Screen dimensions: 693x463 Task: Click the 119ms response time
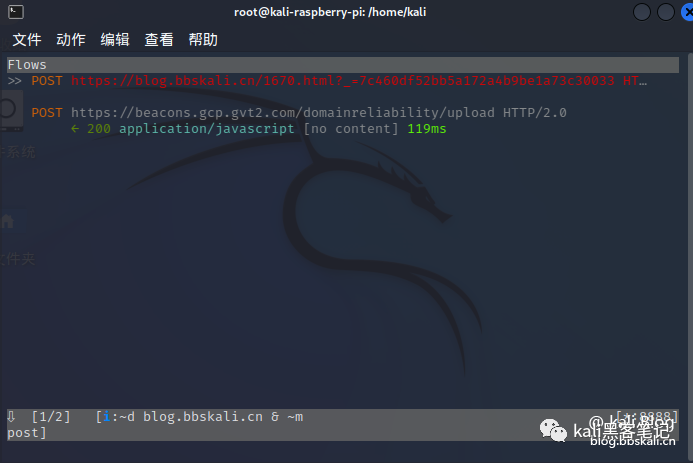pos(427,129)
